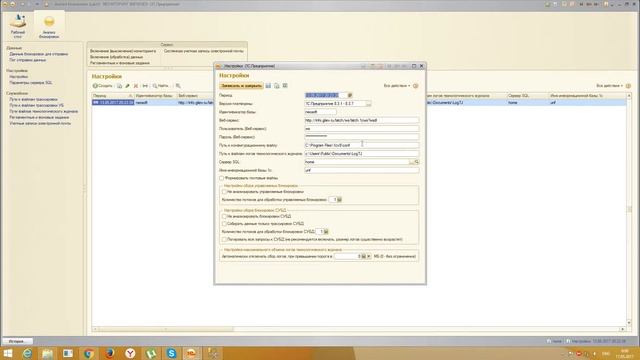Screen dimensions: 640x360
Task: Toggle Не анализировать управляемые блокировки checkbox
Action: tap(224, 191)
